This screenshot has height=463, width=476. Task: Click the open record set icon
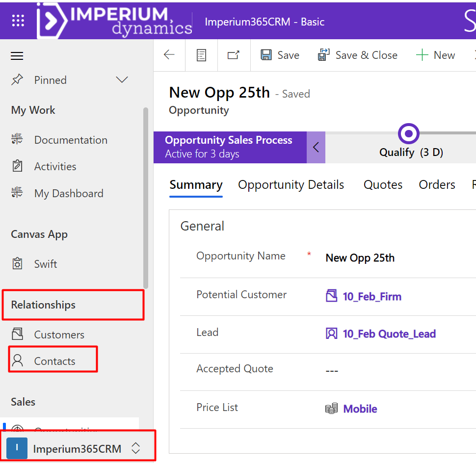click(201, 55)
